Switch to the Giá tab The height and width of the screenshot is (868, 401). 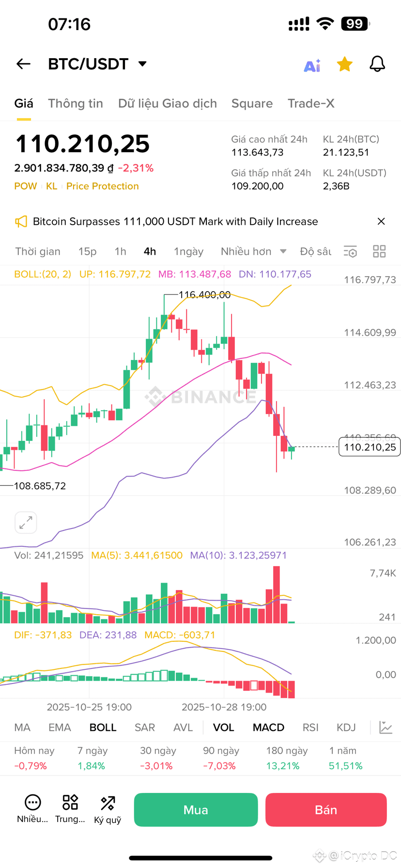(24, 103)
